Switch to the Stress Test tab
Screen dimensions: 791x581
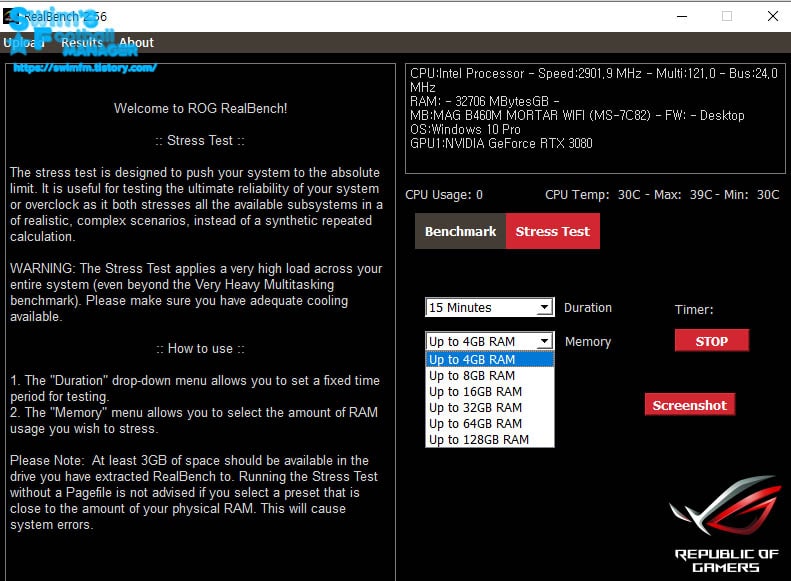pos(552,231)
